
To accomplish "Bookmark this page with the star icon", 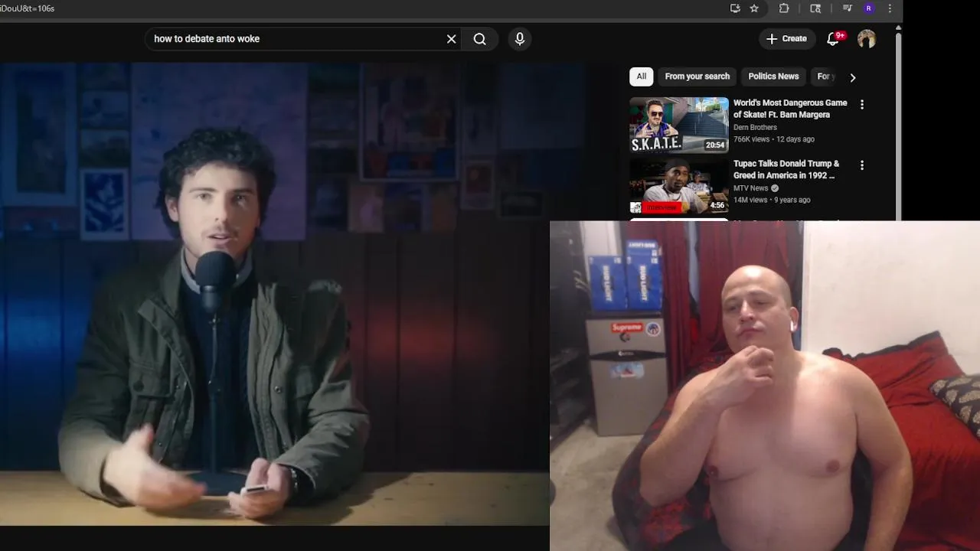I will coord(754,8).
